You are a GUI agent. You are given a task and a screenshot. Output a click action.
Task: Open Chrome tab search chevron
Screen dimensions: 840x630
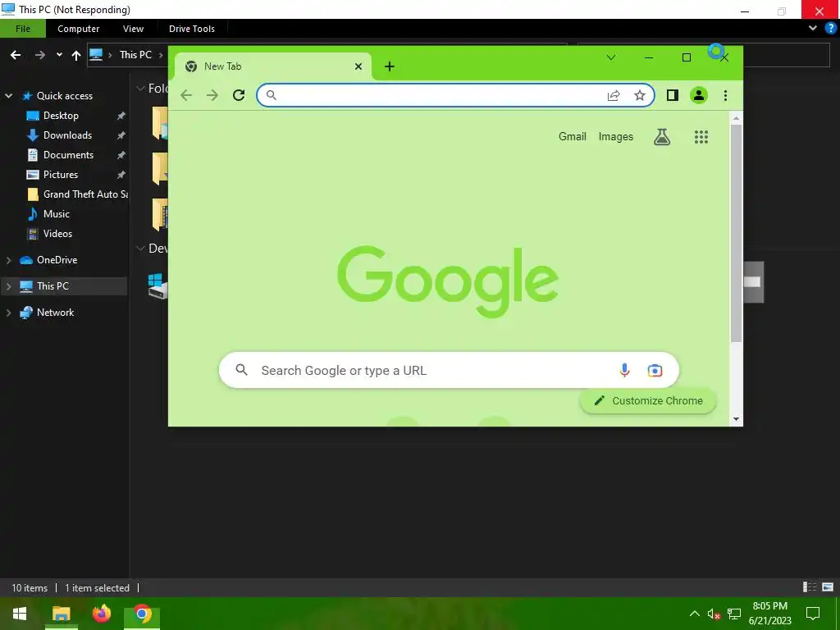point(610,57)
